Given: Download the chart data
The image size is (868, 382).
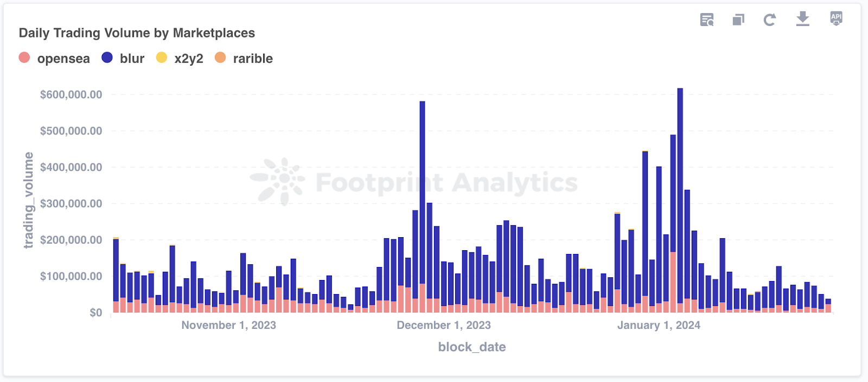Looking at the screenshot, I should click(x=802, y=19).
